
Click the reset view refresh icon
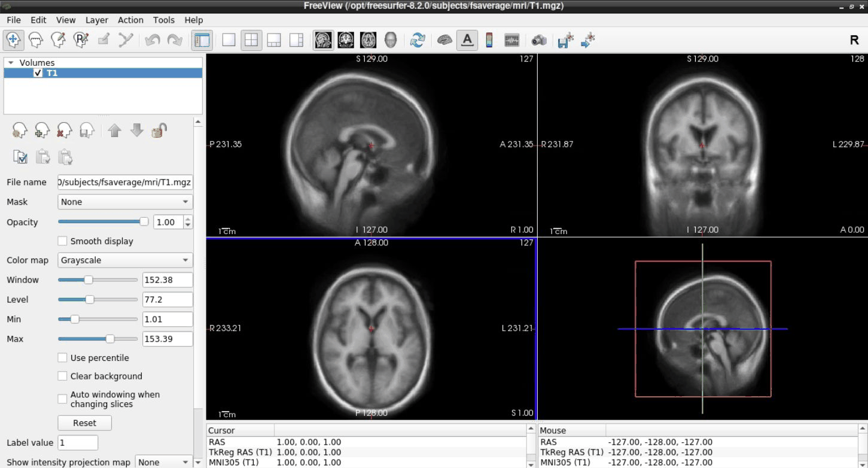[418, 40]
